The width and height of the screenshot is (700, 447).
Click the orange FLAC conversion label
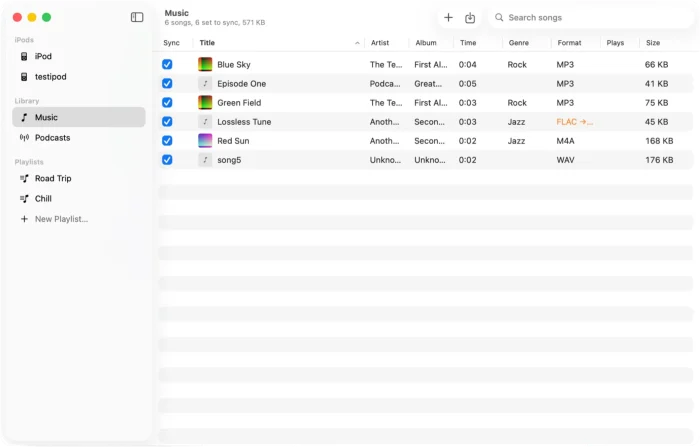pyautogui.click(x=575, y=122)
